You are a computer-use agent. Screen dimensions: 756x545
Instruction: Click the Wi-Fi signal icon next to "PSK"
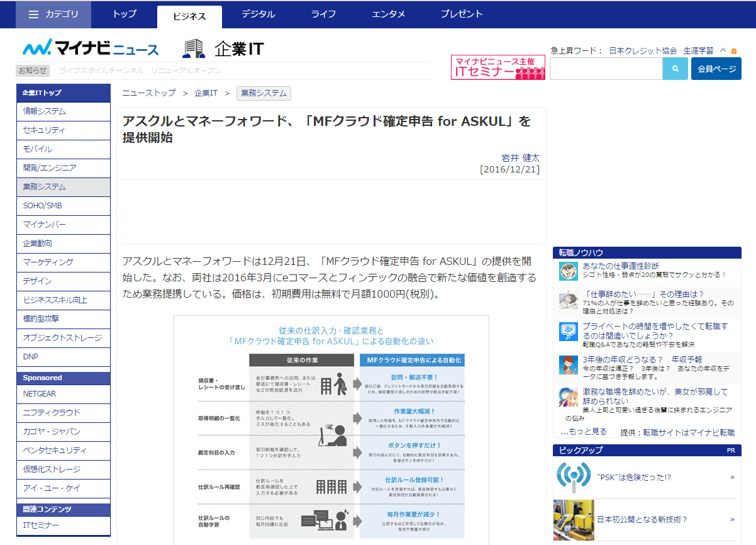573,478
